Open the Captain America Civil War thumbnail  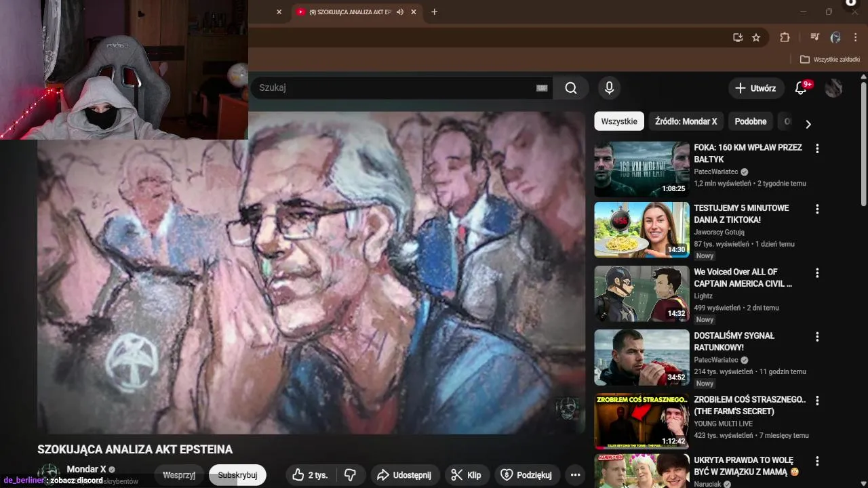(642, 293)
